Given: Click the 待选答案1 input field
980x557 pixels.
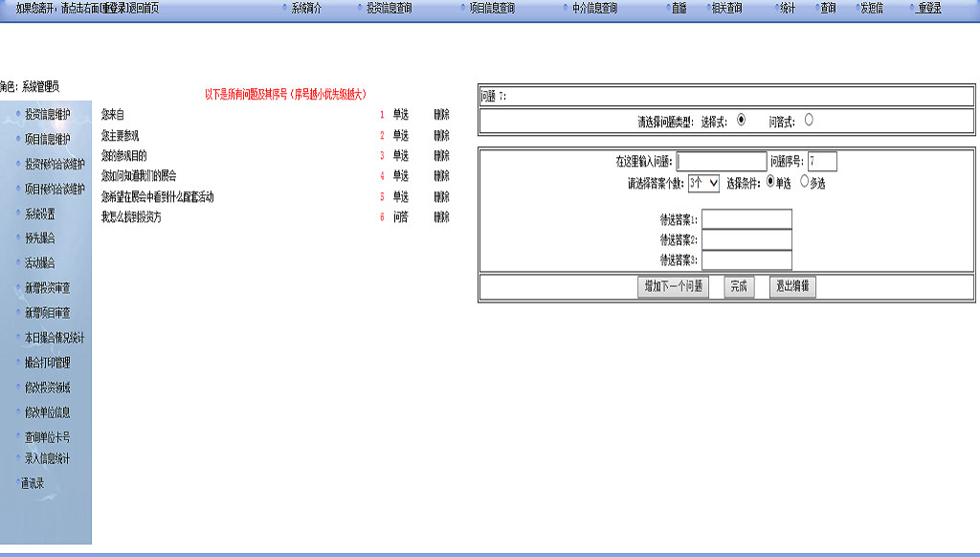Looking at the screenshot, I should click(x=746, y=219).
